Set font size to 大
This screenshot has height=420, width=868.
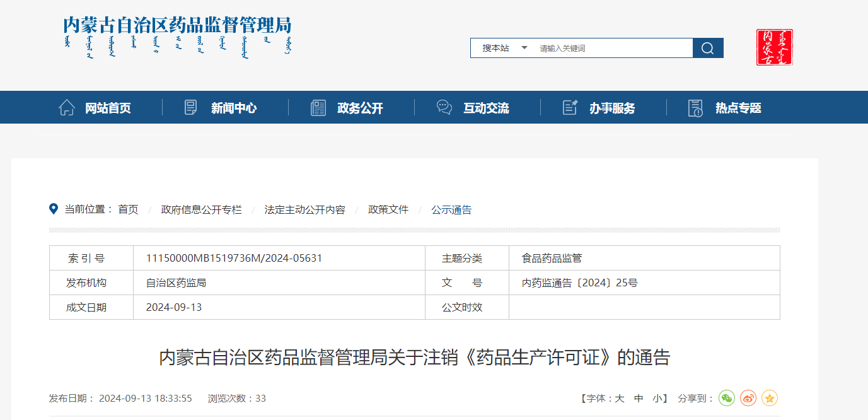point(619,399)
